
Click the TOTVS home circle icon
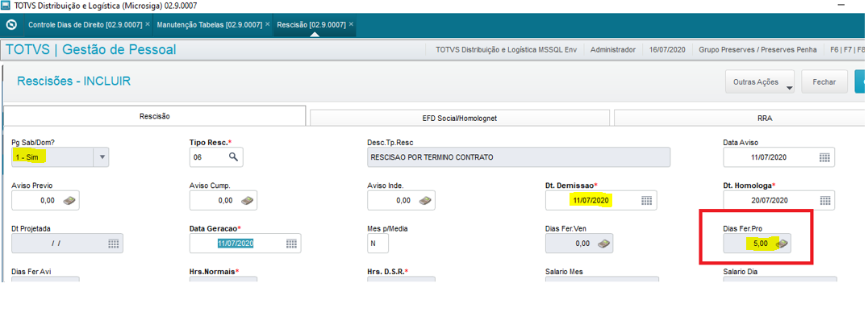11,25
